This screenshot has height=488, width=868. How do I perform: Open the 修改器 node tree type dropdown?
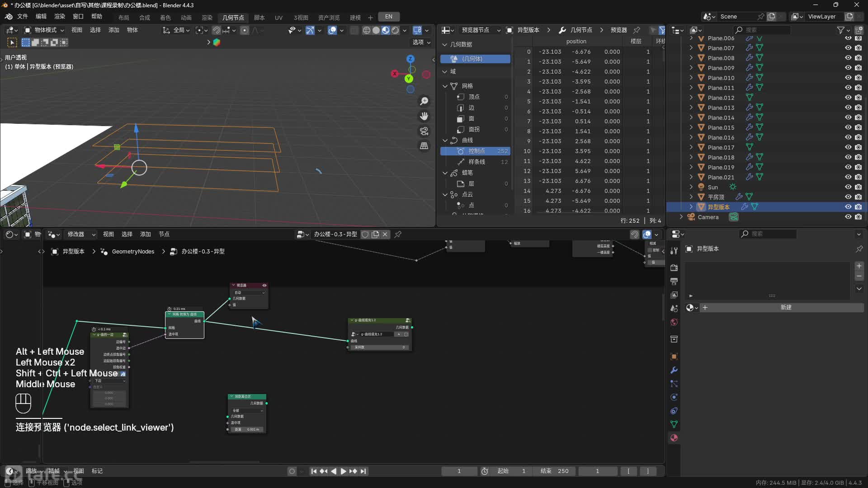[81, 235]
